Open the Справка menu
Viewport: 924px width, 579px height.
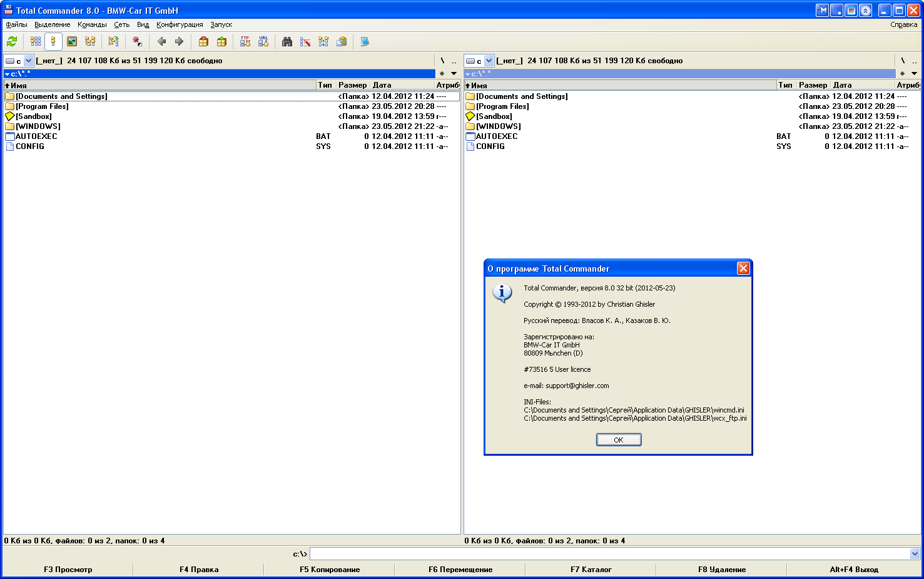pos(904,24)
